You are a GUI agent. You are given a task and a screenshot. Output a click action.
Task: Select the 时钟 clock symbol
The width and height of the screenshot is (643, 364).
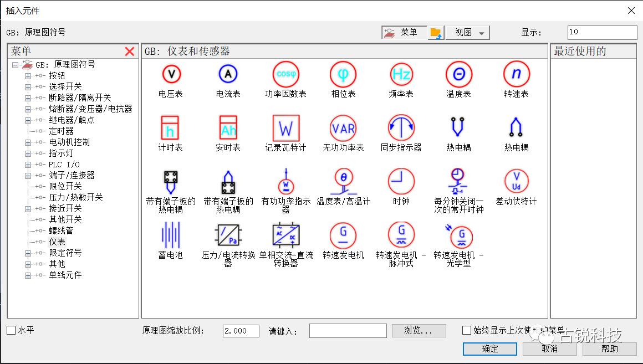pos(401,181)
